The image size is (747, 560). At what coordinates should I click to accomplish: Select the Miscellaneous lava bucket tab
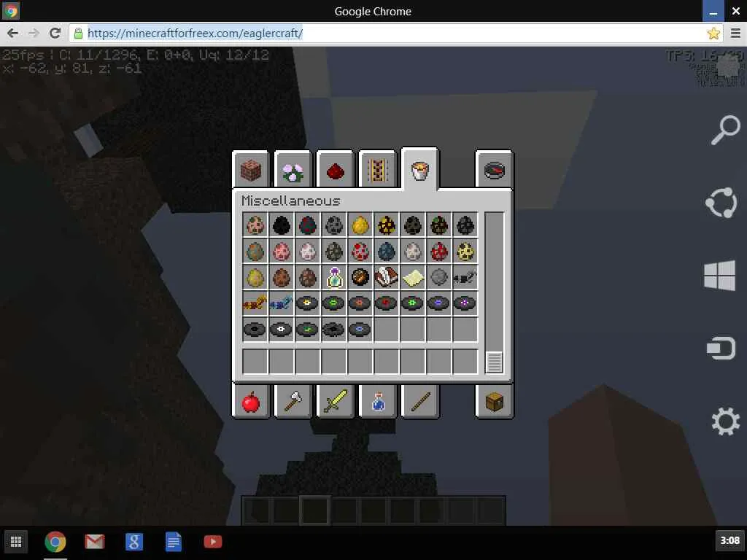tap(419, 169)
